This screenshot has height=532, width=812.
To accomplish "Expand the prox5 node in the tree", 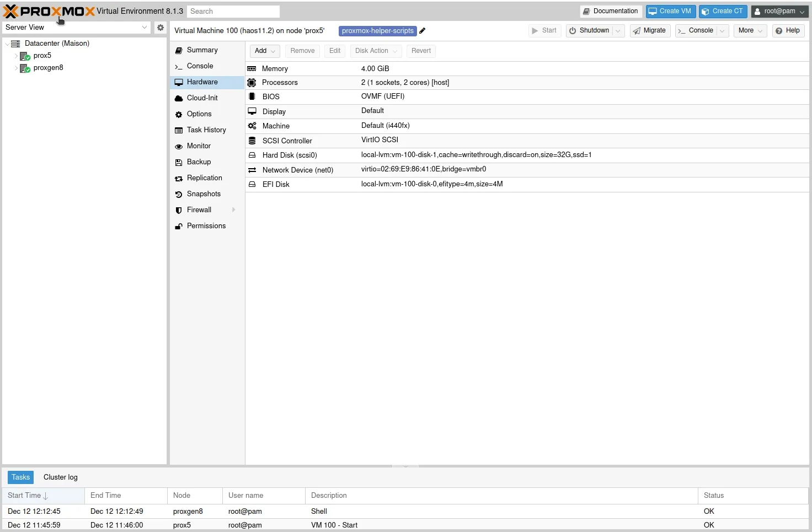I will tap(17, 56).
